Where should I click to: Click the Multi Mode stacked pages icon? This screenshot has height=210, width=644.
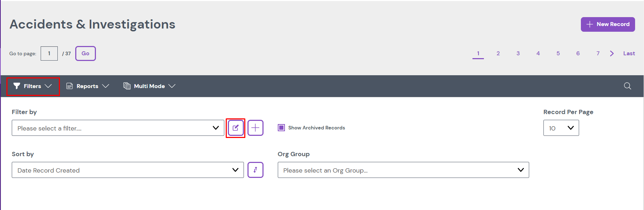(x=127, y=86)
